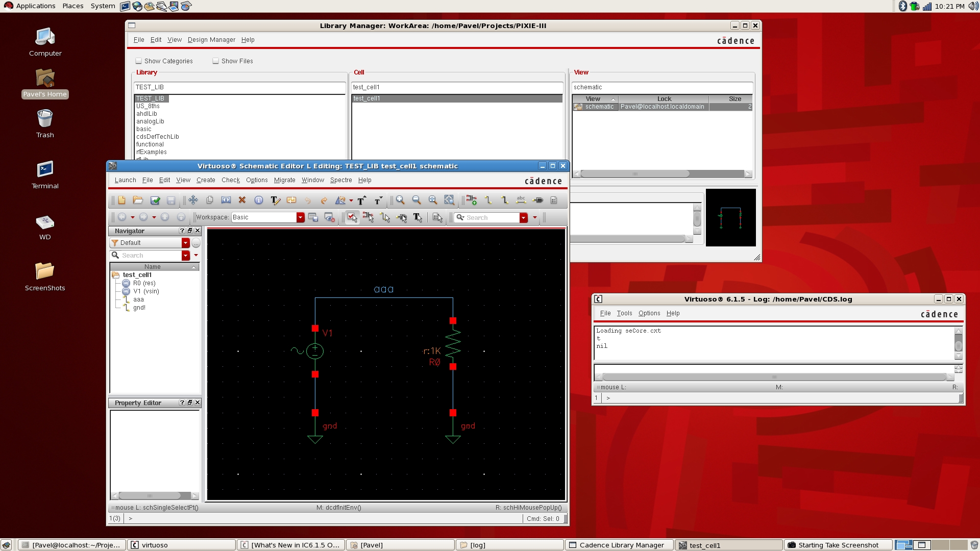Click the TEST_LIB library entry

click(x=151, y=98)
